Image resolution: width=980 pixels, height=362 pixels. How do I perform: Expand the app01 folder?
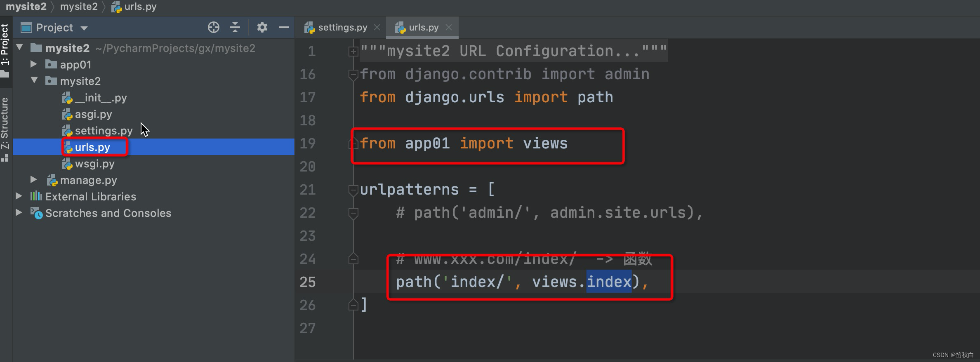[x=34, y=64]
